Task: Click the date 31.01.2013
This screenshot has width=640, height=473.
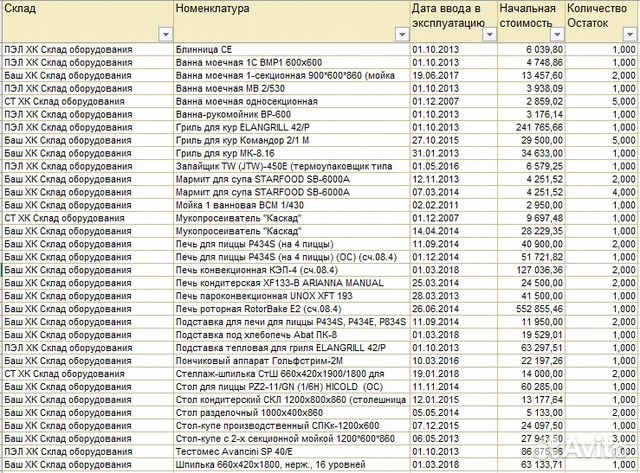Action: click(x=453, y=153)
